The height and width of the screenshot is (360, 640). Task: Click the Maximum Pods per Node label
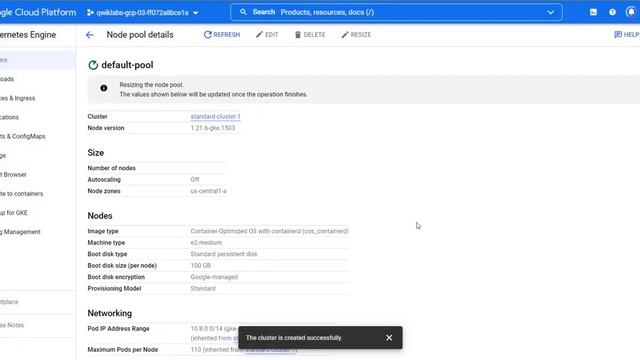pos(122,349)
